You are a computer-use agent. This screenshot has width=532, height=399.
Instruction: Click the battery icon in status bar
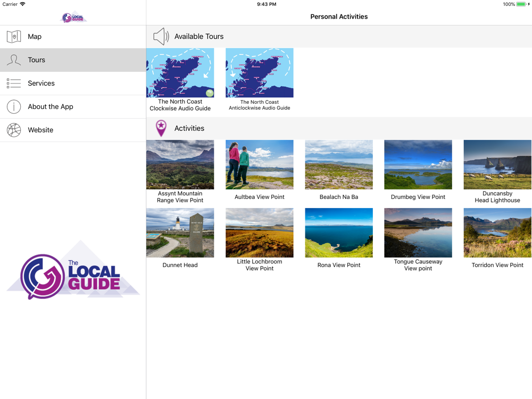point(521,4)
